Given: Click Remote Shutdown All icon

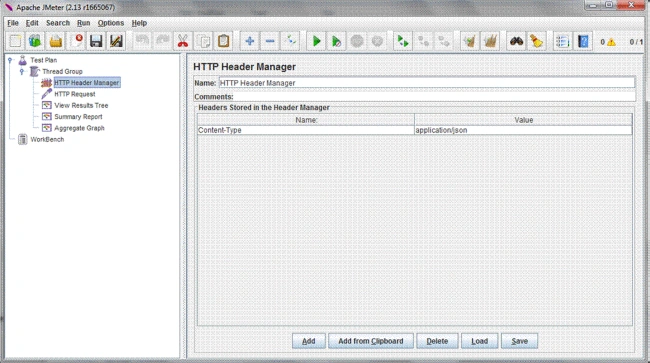Looking at the screenshot, I should point(444,41).
